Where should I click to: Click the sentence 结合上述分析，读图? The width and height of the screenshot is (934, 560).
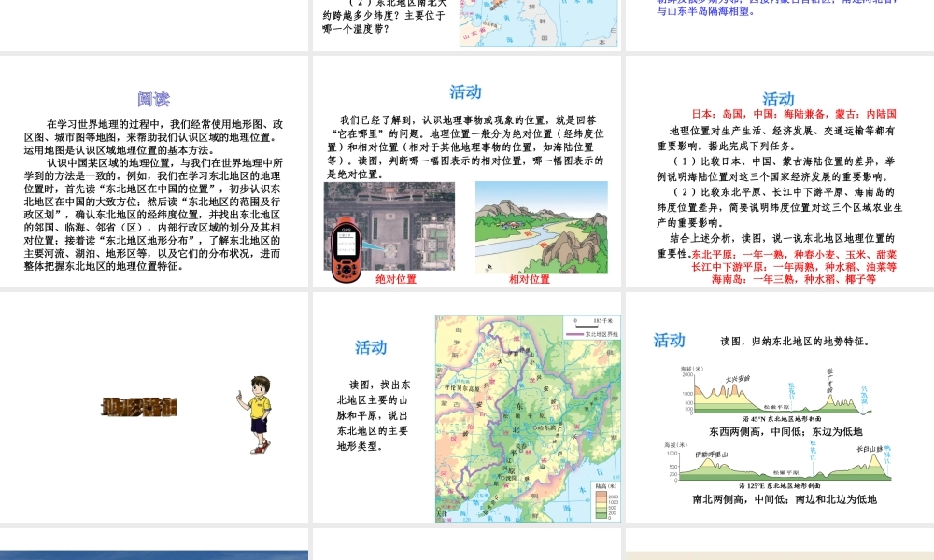(x=776, y=245)
